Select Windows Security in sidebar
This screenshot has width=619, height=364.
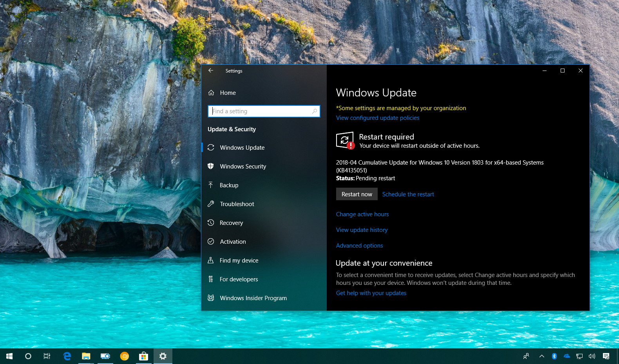(264, 167)
